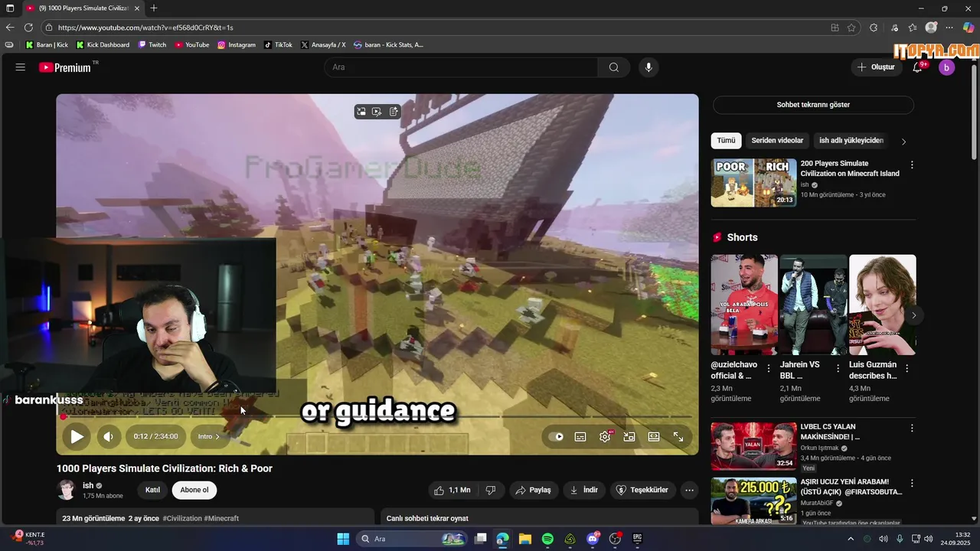
Task: Open options for LVBEL C5 YALAN video
Action: pyautogui.click(x=911, y=429)
